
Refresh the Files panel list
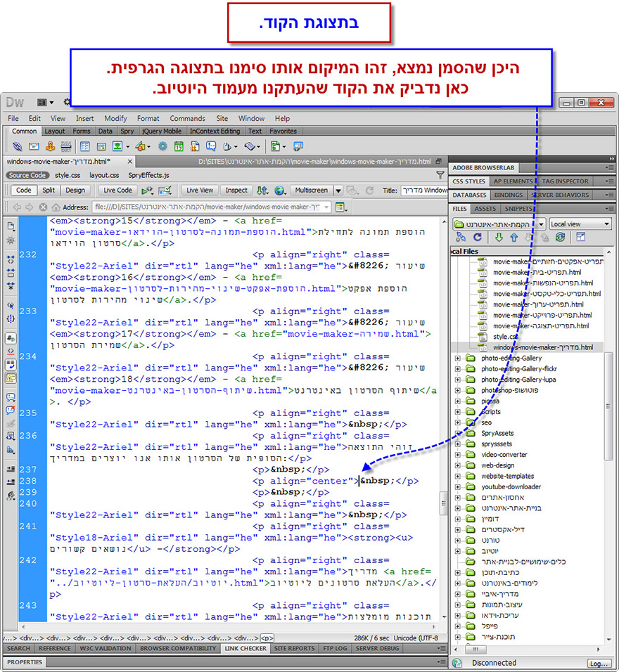[x=478, y=237]
